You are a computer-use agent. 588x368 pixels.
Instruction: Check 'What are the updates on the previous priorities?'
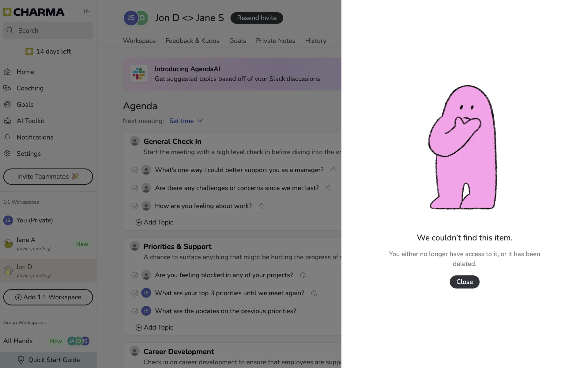coord(134,311)
